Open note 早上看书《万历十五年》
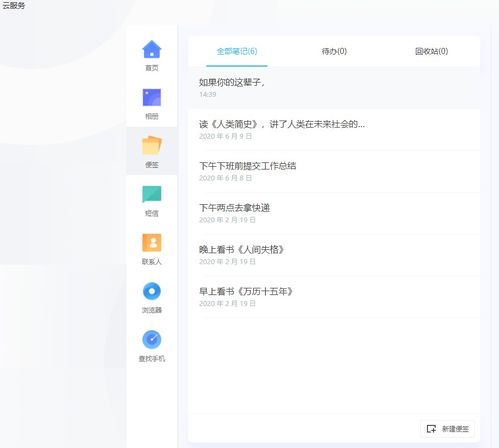The height and width of the screenshot is (448, 499). pos(334,297)
